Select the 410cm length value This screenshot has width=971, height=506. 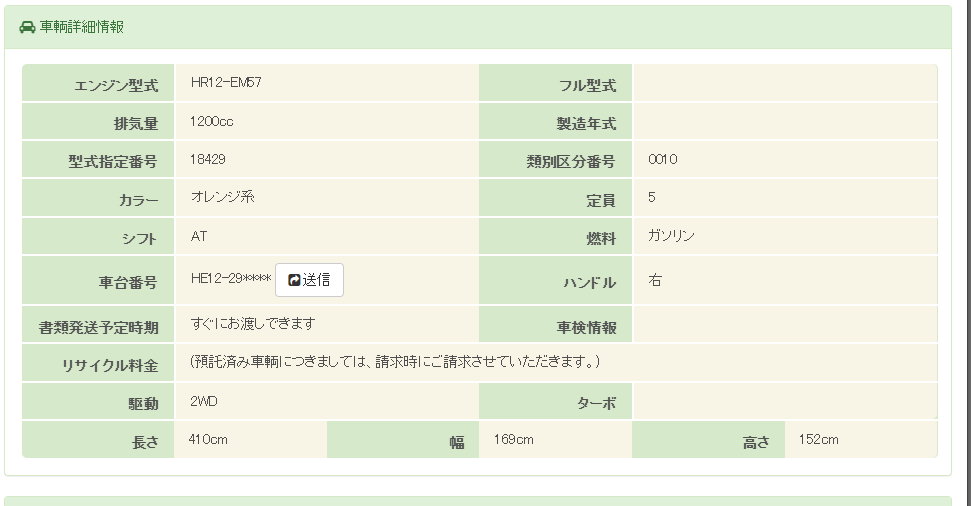[210, 439]
